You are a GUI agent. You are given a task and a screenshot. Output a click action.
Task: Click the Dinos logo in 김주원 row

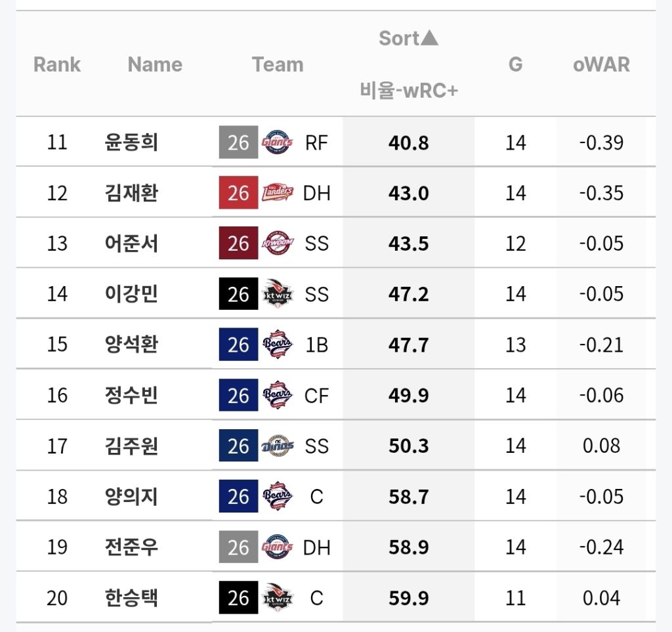(278, 446)
